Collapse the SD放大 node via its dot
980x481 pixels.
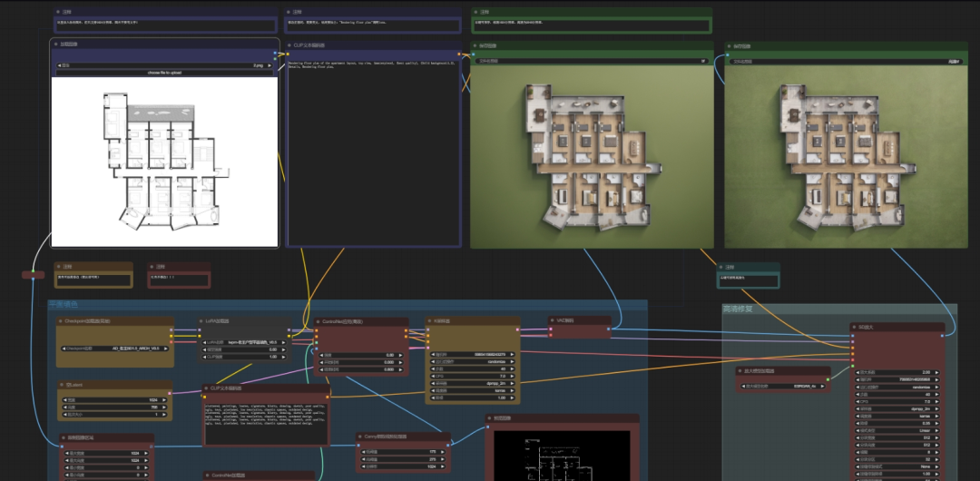[854, 327]
